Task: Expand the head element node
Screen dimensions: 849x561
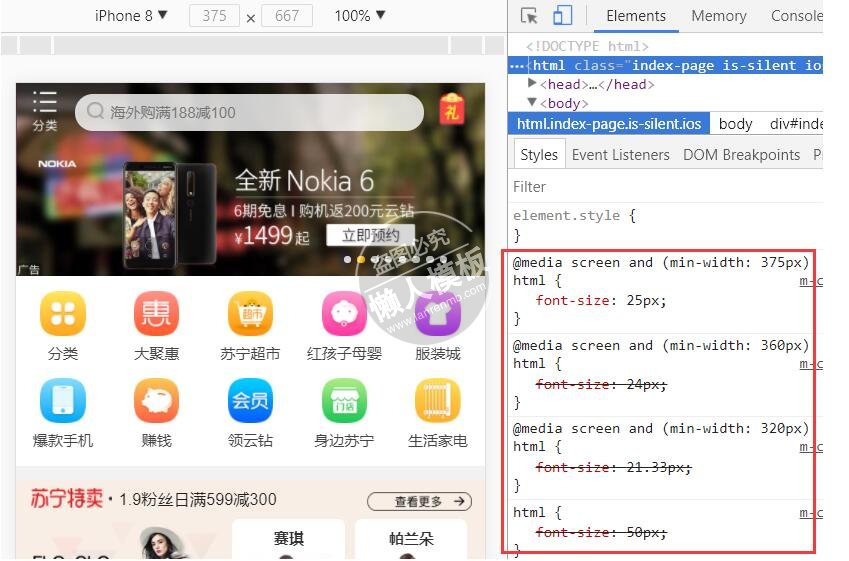Action: 532,83
